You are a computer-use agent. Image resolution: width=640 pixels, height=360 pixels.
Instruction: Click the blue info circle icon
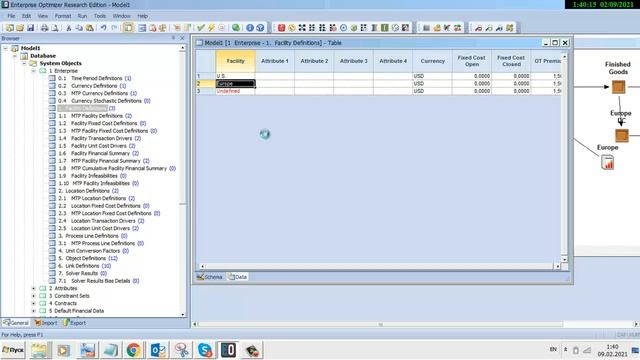(x=250, y=28)
